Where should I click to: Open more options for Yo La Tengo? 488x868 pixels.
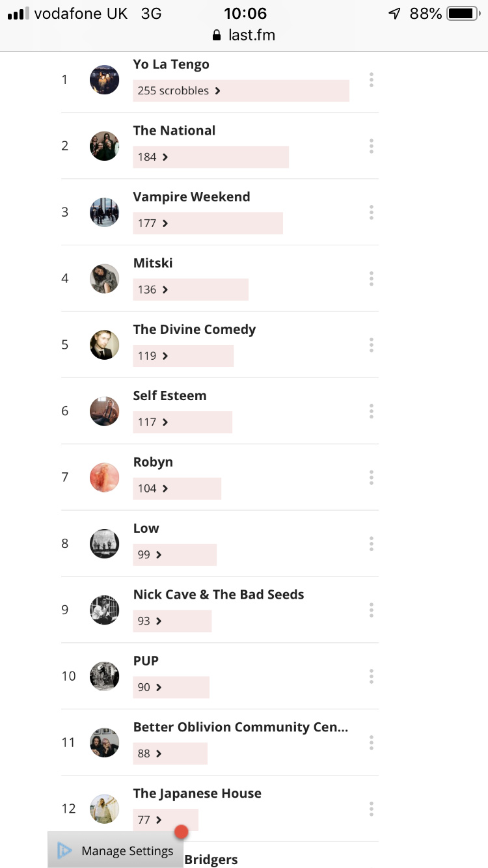pyautogui.click(x=371, y=80)
